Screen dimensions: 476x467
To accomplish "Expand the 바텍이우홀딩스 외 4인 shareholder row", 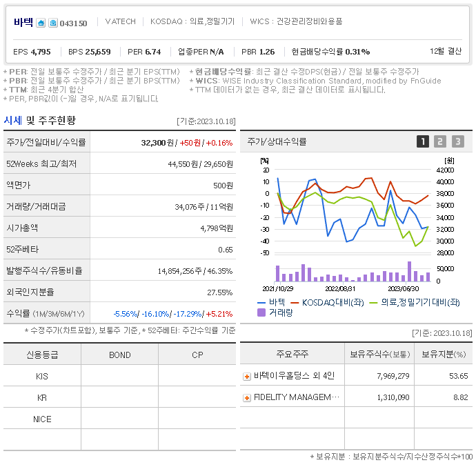I will pyautogui.click(x=247, y=377).
